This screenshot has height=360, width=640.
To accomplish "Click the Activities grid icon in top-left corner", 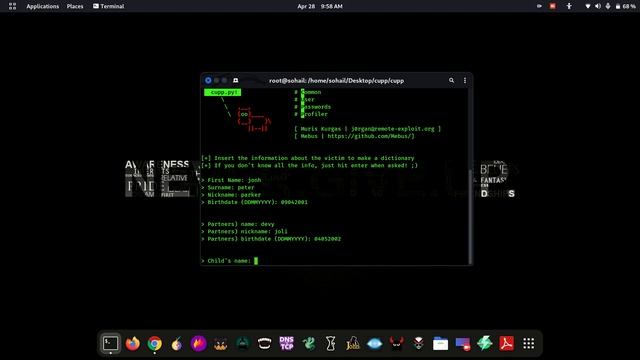I will 12,6.
